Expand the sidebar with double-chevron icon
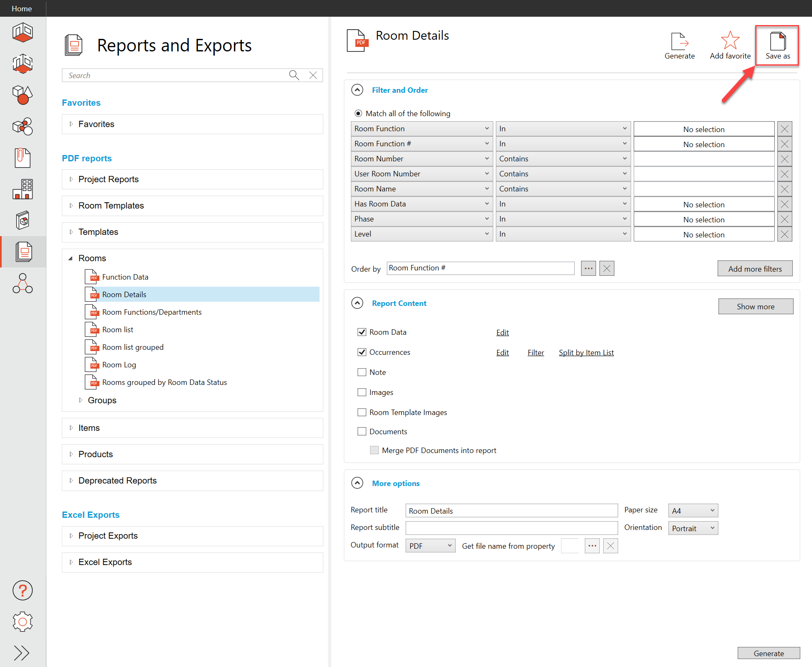 [x=21, y=652]
